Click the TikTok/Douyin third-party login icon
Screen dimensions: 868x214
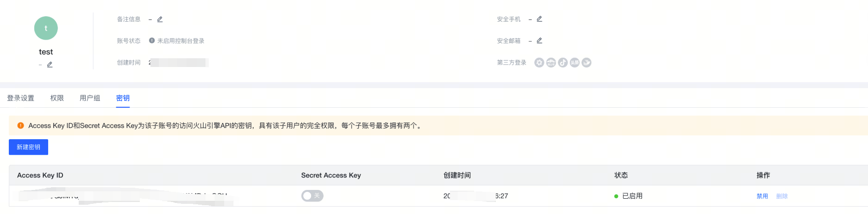click(x=563, y=63)
